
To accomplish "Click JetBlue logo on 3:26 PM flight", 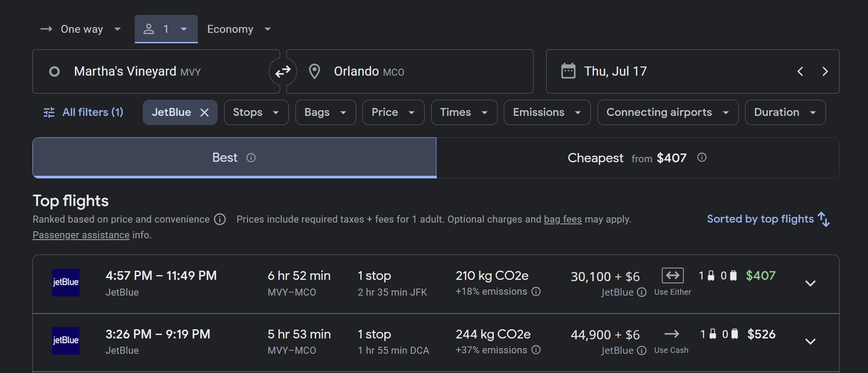I will pyautogui.click(x=66, y=341).
